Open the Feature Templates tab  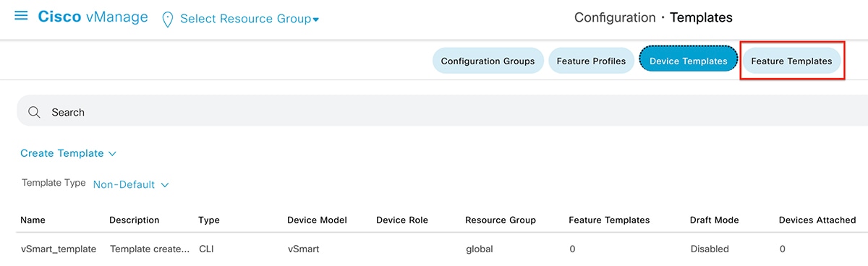pos(791,61)
